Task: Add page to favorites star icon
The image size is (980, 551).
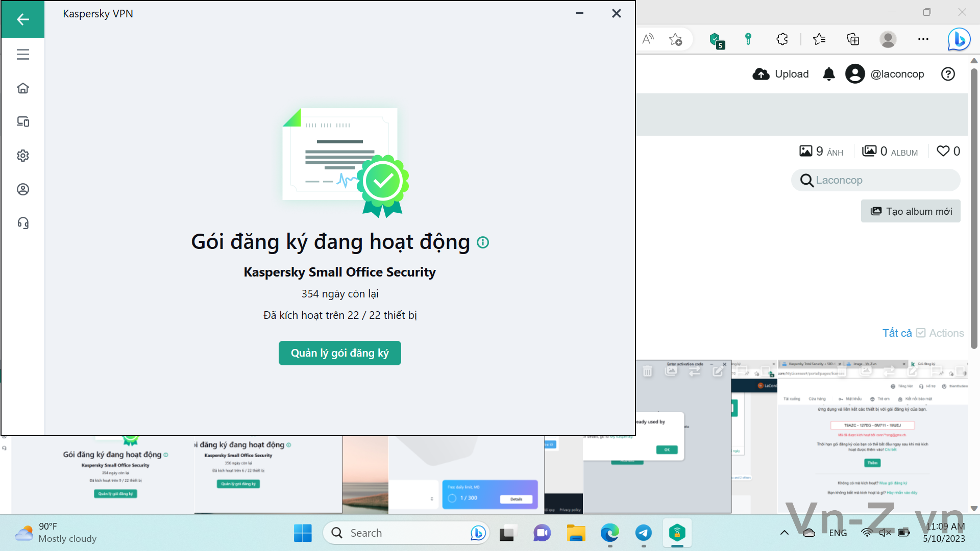Action: pos(675,39)
